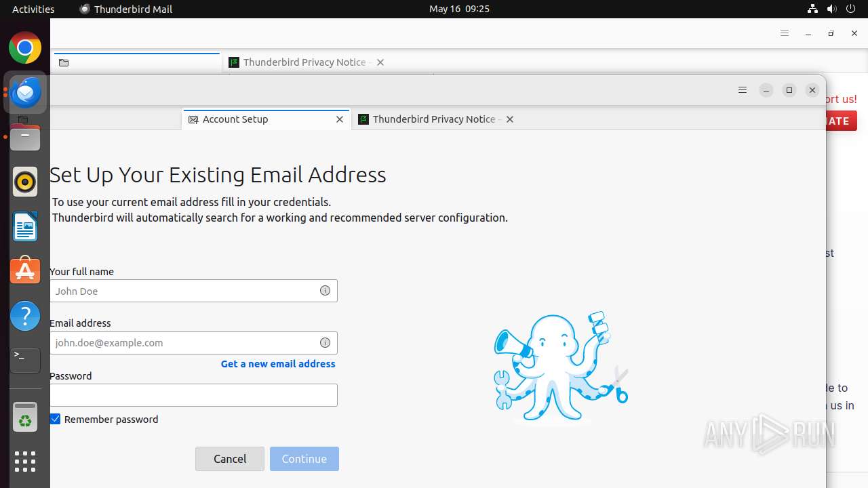Open Thunderbird Mail from the dock
This screenshot has width=868, height=488.
pos(25,92)
